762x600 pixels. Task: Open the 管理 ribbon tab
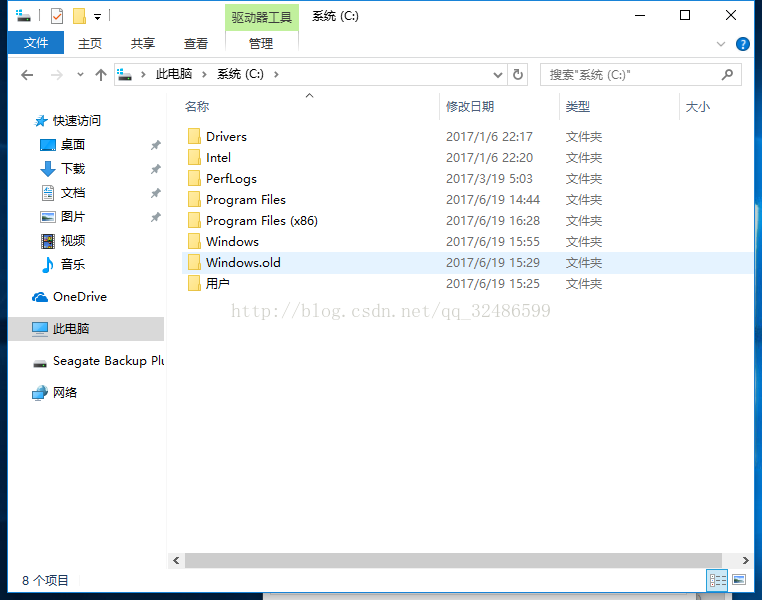coord(261,43)
